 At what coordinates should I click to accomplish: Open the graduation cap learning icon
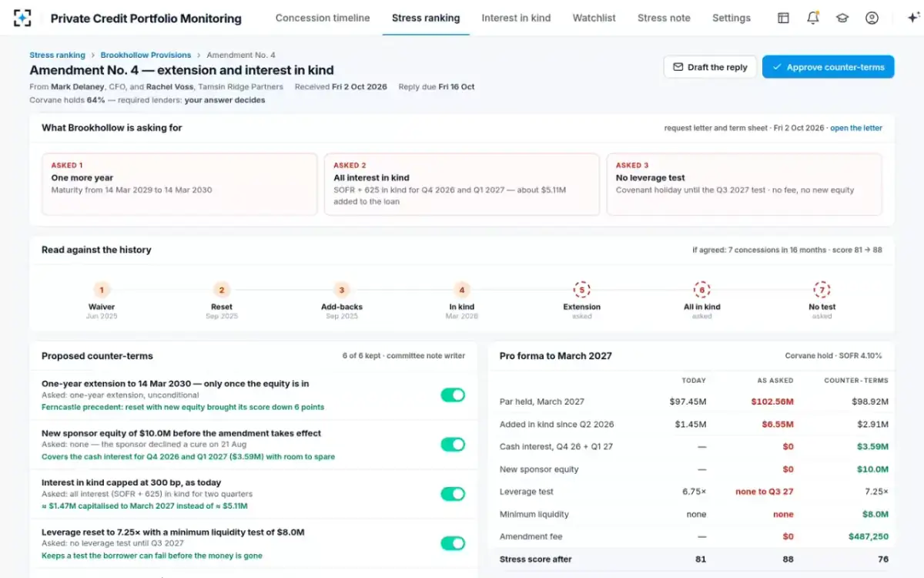[x=842, y=18]
